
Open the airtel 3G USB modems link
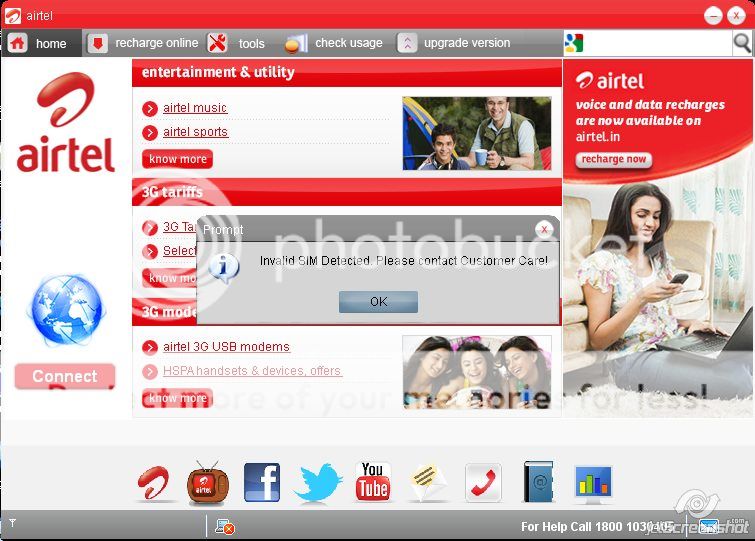coord(226,347)
